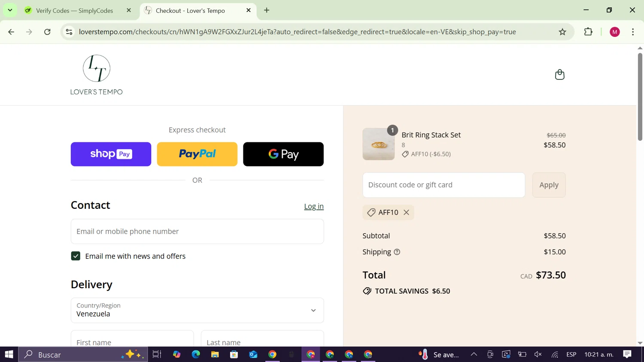
Task: Click the CAD $73.50 total amount
Action: 543,275
